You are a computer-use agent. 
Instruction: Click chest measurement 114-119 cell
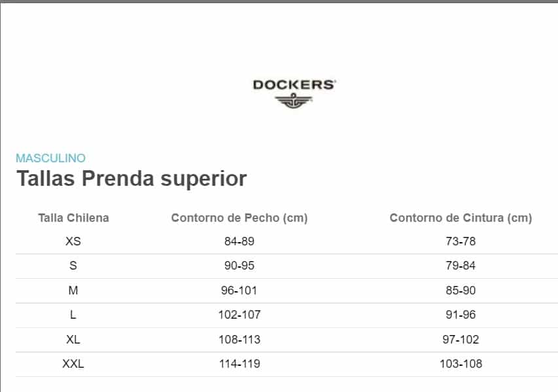point(239,364)
